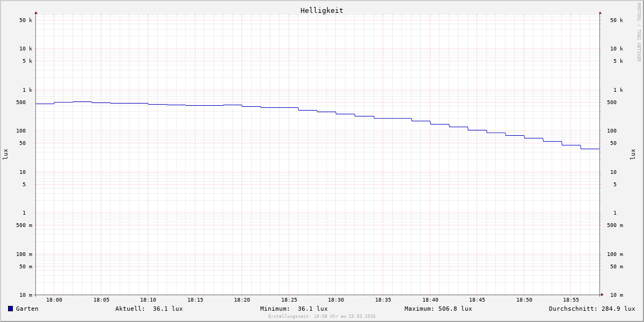Viewport: 644px width, 322px height.
Task: Click the 10 m label on right axis
Action: coord(617,295)
